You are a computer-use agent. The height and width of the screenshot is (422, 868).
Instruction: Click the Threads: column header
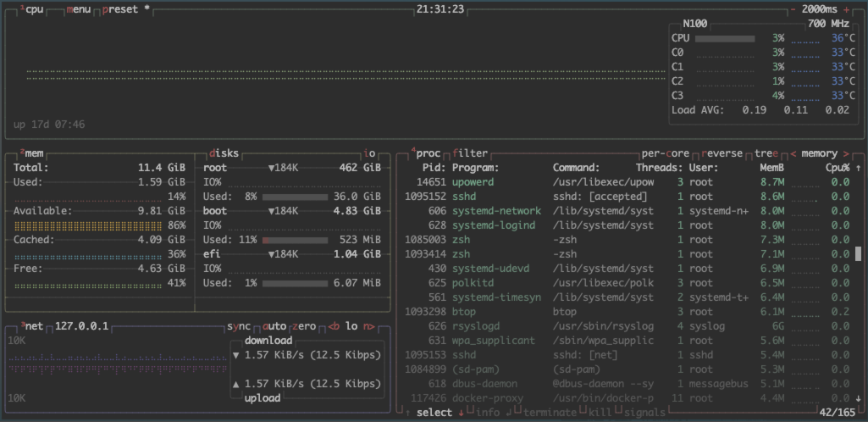pyautogui.click(x=659, y=168)
